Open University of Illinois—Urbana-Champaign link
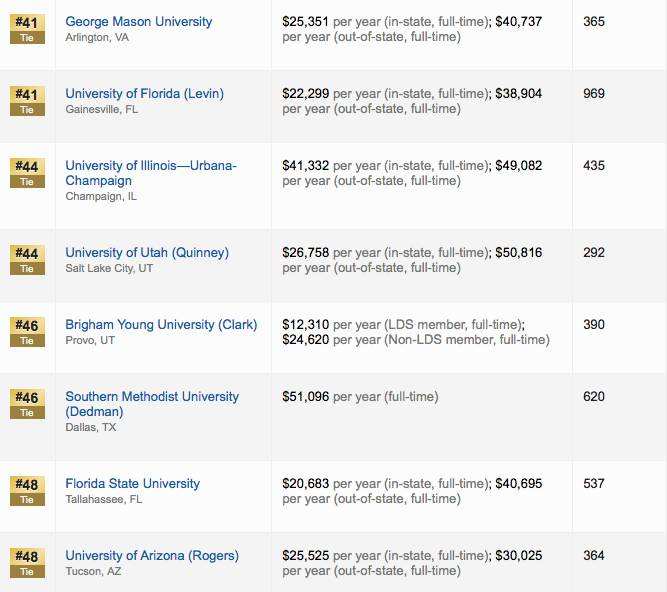The image size is (667, 592). (x=151, y=173)
